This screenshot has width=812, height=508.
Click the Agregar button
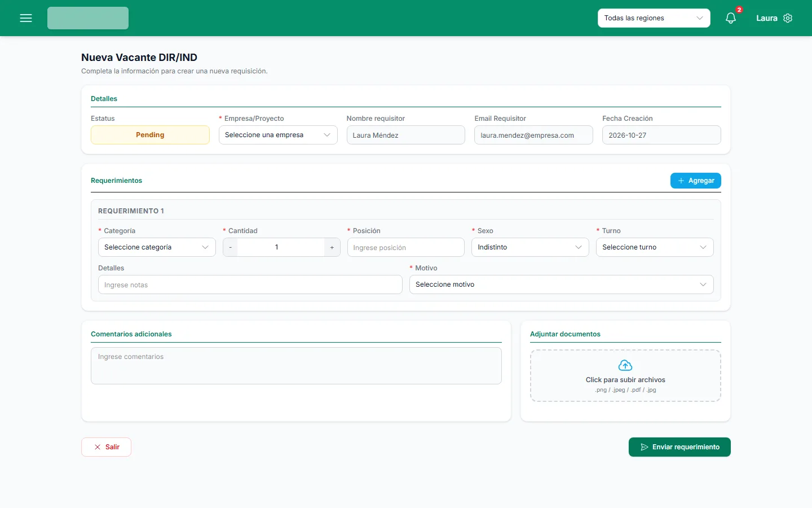click(x=696, y=181)
